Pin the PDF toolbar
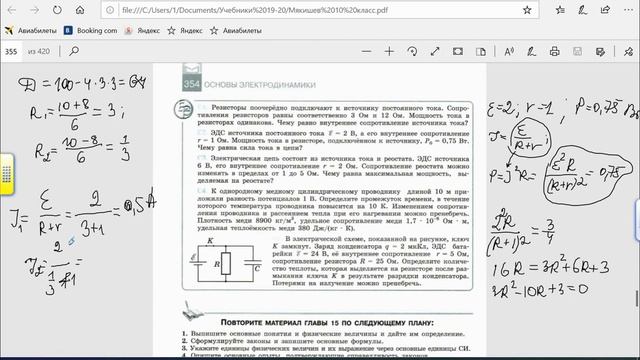The width and height of the screenshot is (640, 360). point(628,51)
